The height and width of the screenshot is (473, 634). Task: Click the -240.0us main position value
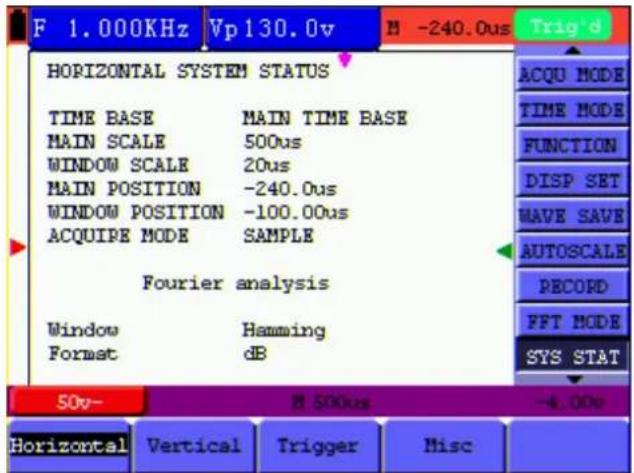click(290, 189)
